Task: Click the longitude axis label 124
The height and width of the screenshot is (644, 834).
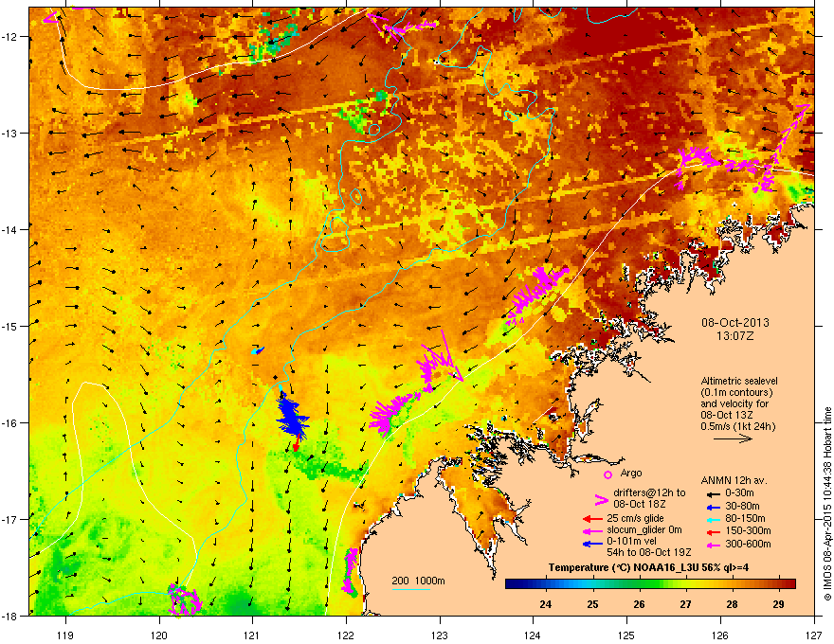Action: [x=533, y=635]
